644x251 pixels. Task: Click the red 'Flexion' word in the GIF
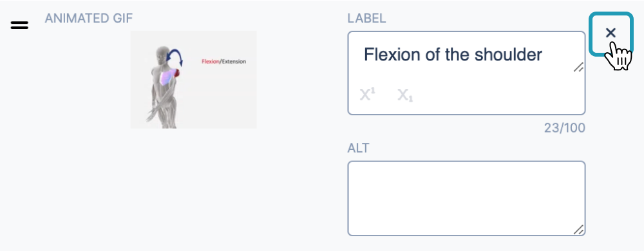pos(211,62)
